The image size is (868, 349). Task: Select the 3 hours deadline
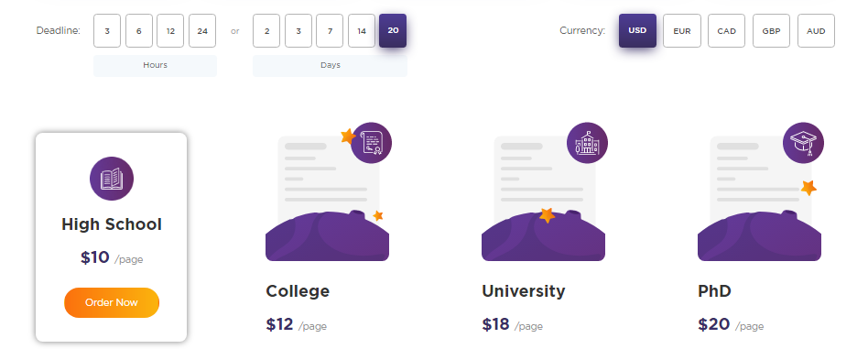[x=107, y=31]
